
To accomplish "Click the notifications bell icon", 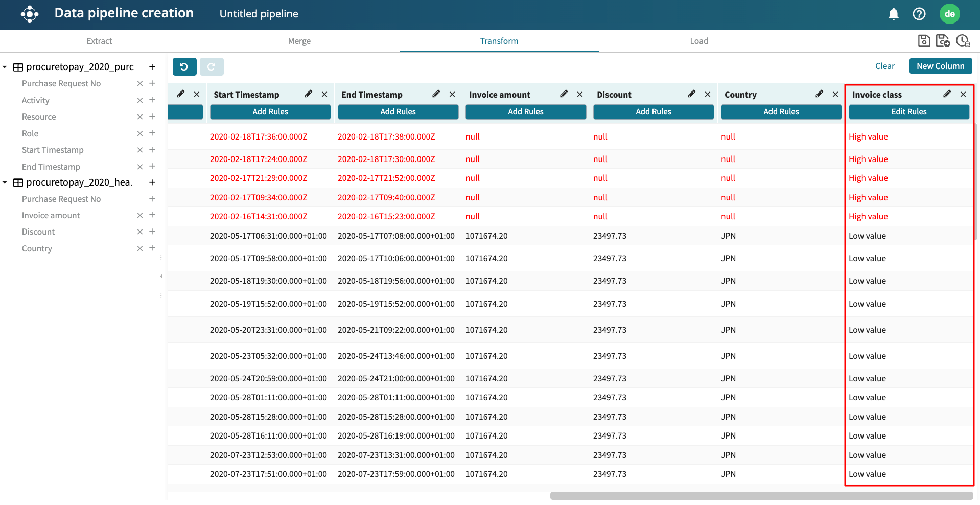I will [x=893, y=14].
